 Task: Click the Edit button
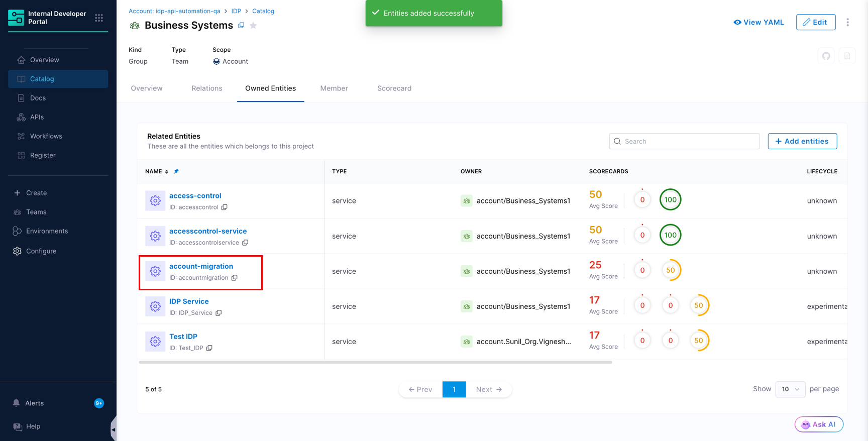pos(816,22)
